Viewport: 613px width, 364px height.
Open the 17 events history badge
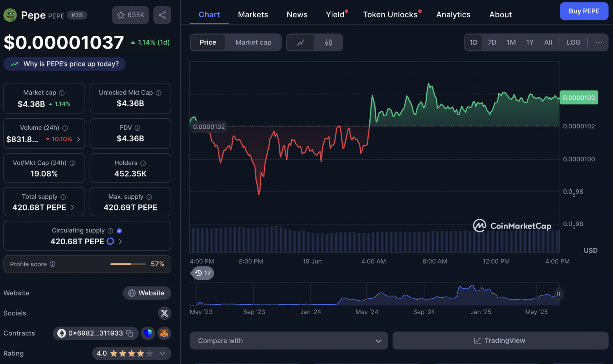tap(203, 273)
